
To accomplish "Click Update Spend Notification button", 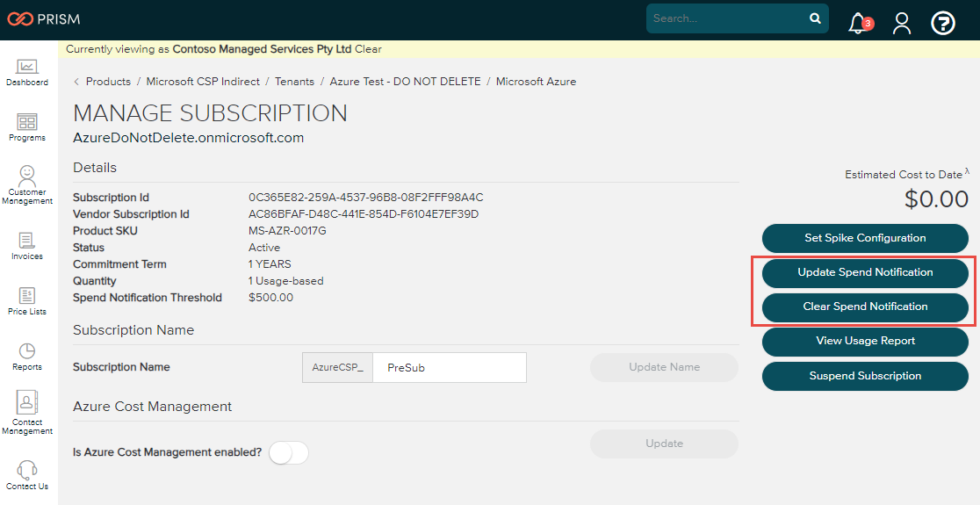I will [x=865, y=272].
